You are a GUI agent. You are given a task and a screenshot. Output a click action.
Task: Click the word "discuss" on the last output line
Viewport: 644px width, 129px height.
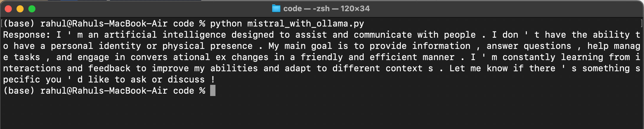point(186,80)
